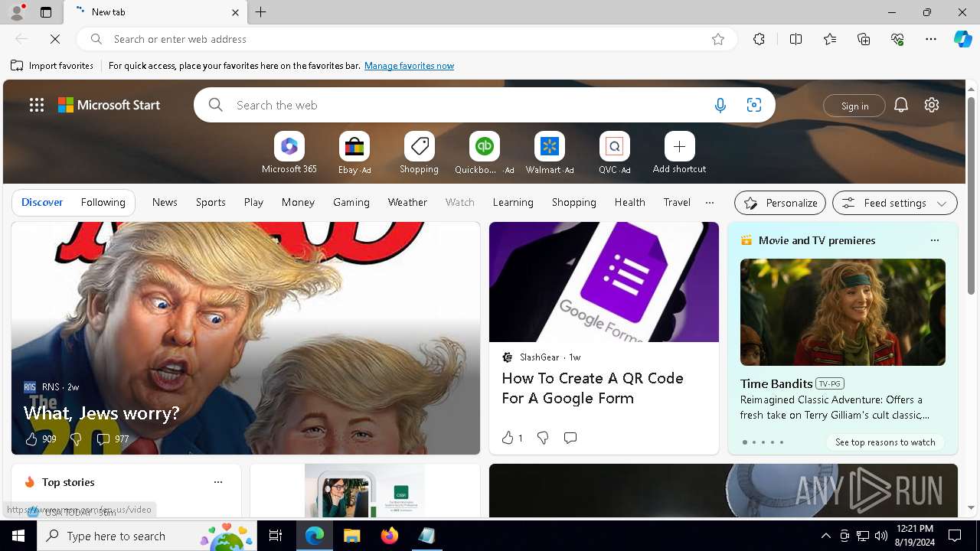This screenshot has width=980, height=551.
Task: Toggle split screen view
Action: (795, 39)
